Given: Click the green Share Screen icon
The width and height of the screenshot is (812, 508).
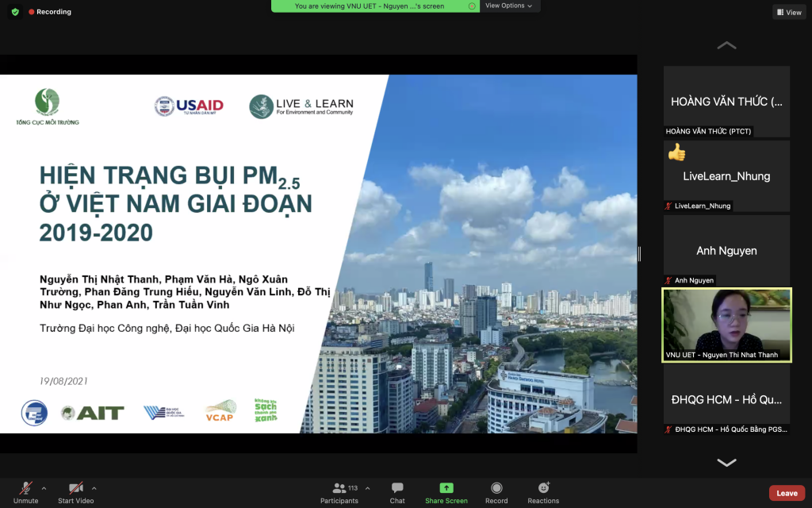Looking at the screenshot, I should (x=446, y=488).
